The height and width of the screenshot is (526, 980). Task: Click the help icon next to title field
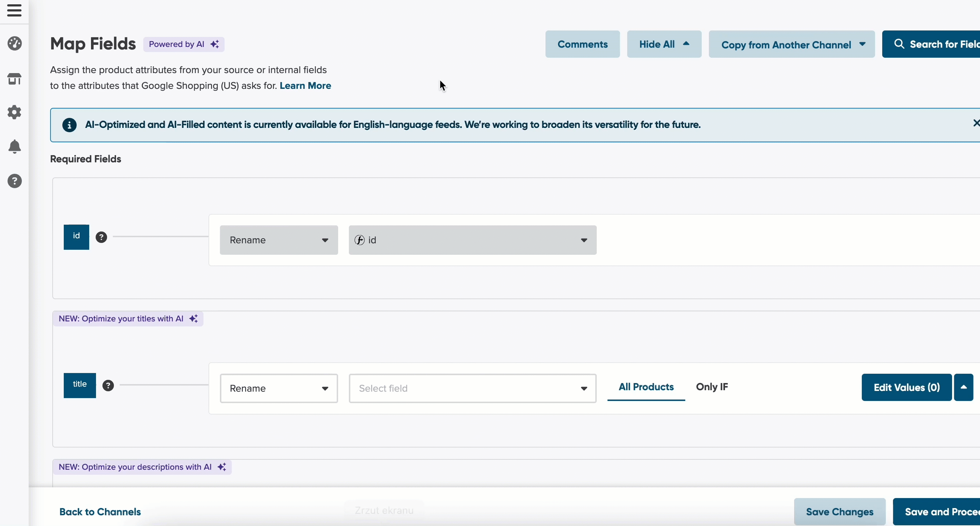108,386
